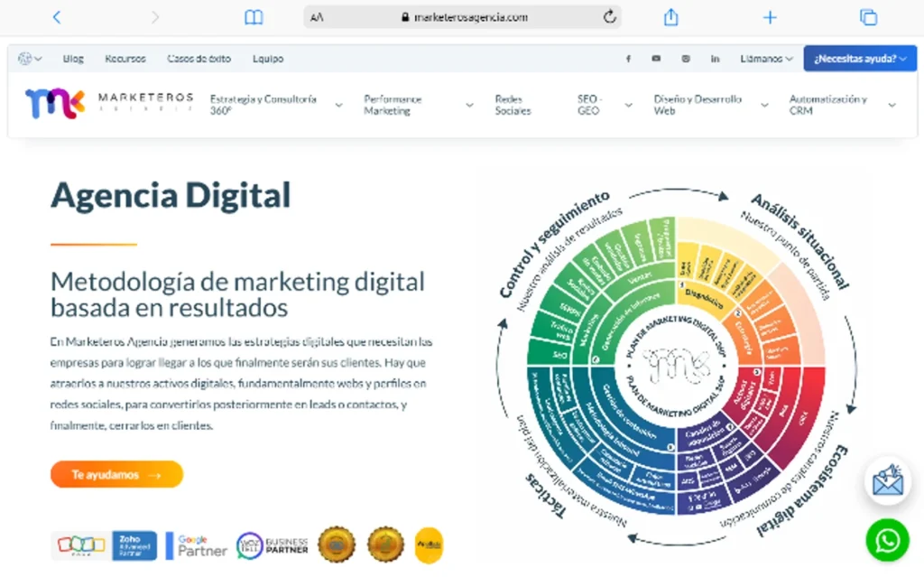This screenshot has height=577, width=924.
Task: Open the newsletter envelope megaphone icon
Action: (x=888, y=481)
